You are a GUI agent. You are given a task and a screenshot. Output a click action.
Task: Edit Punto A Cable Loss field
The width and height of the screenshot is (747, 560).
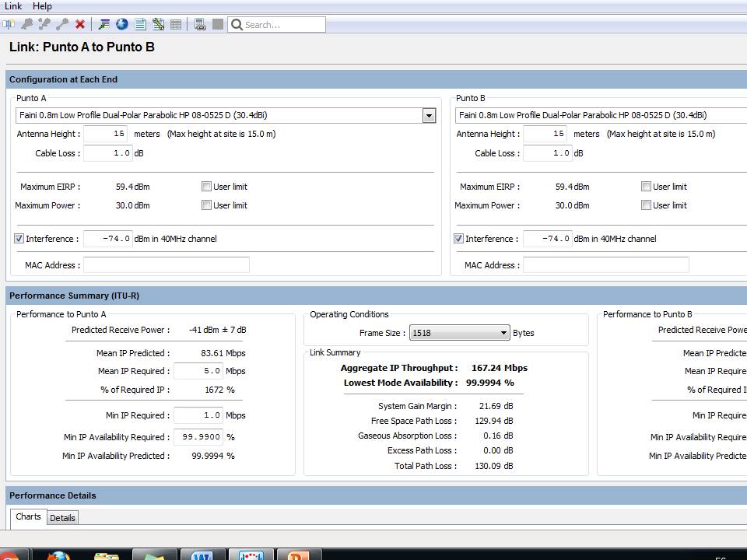click(108, 153)
